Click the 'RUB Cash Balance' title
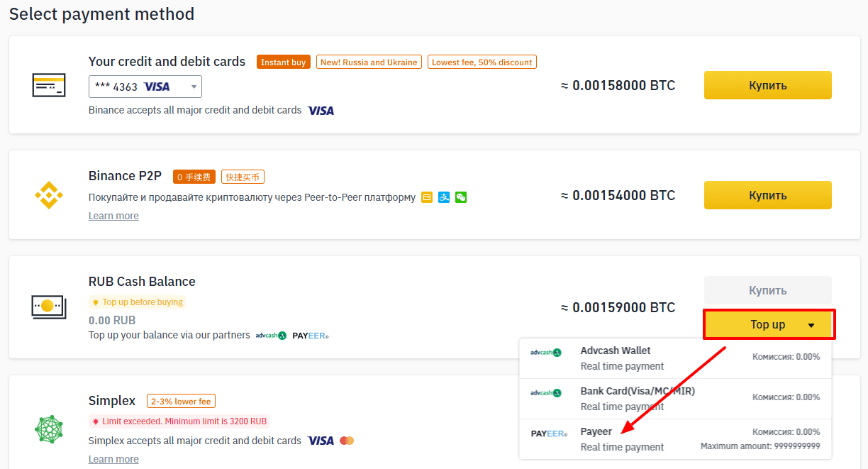This screenshot has height=469, width=868. coord(142,282)
